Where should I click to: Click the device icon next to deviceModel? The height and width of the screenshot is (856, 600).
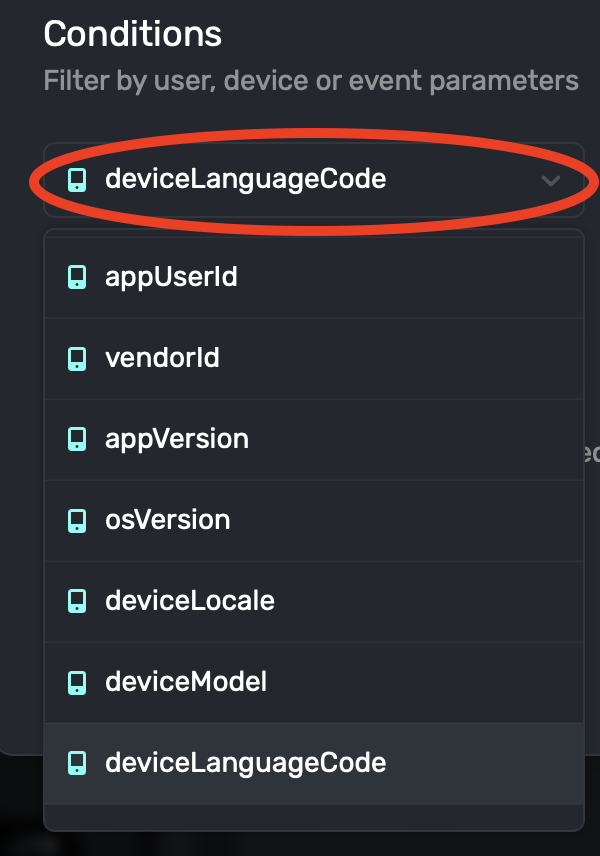76,682
